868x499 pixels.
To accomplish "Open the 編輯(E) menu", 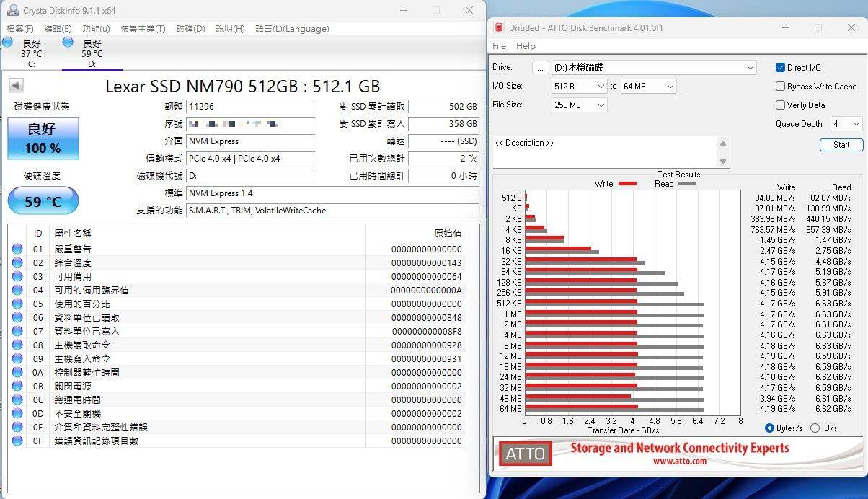I will click(x=58, y=29).
